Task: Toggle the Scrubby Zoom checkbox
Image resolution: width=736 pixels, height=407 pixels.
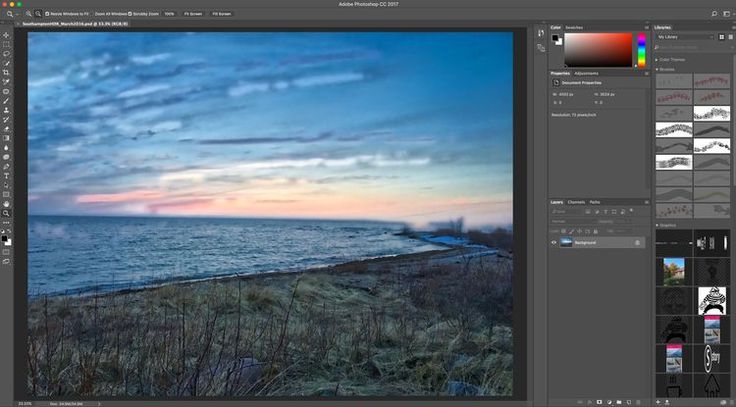Action: pyautogui.click(x=128, y=14)
